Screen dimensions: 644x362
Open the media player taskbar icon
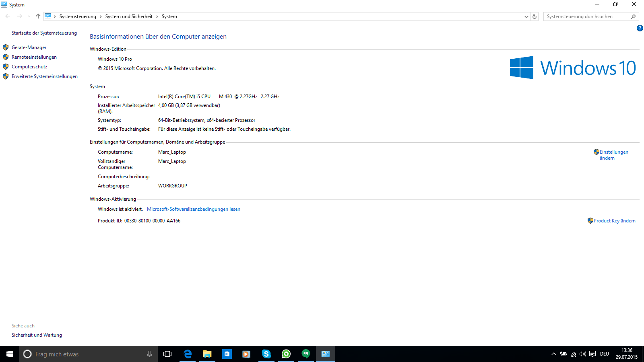[246, 354]
